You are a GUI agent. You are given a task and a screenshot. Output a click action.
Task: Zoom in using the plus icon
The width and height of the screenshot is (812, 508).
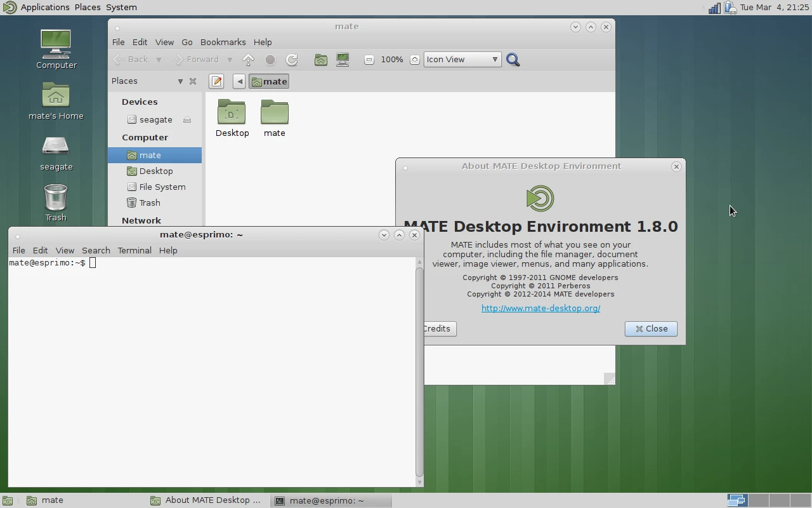point(414,60)
